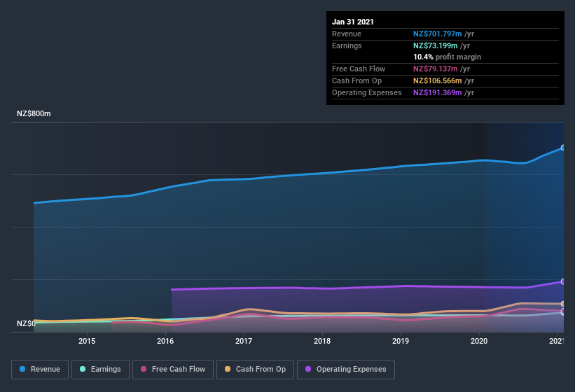Click the blue Revenue endpoint marker on chart
Screen dimensions: 575x392
tap(563, 148)
